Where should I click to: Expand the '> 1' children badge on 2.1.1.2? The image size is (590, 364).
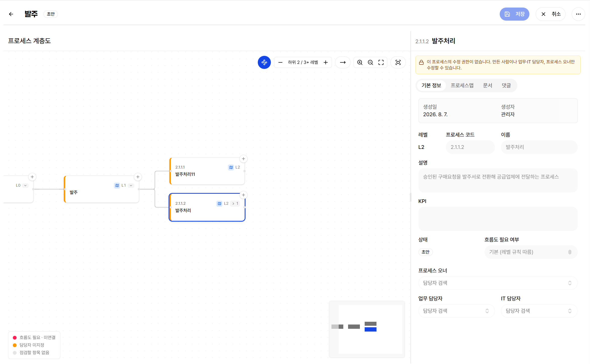coord(235,204)
